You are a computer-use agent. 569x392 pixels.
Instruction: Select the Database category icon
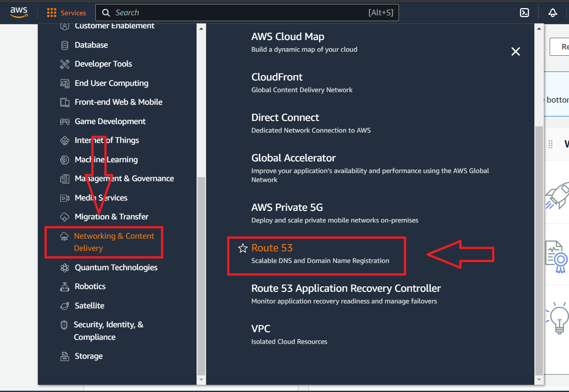click(65, 45)
